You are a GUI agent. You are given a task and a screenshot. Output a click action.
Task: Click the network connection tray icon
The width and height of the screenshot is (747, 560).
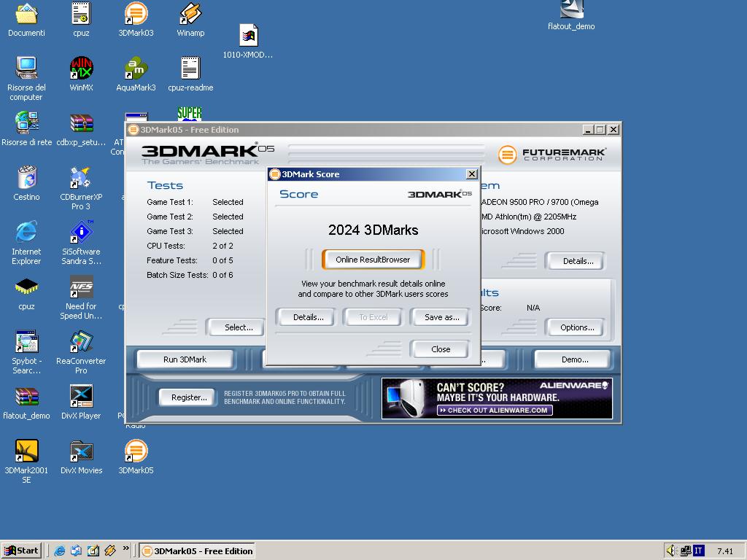click(686, 551)
